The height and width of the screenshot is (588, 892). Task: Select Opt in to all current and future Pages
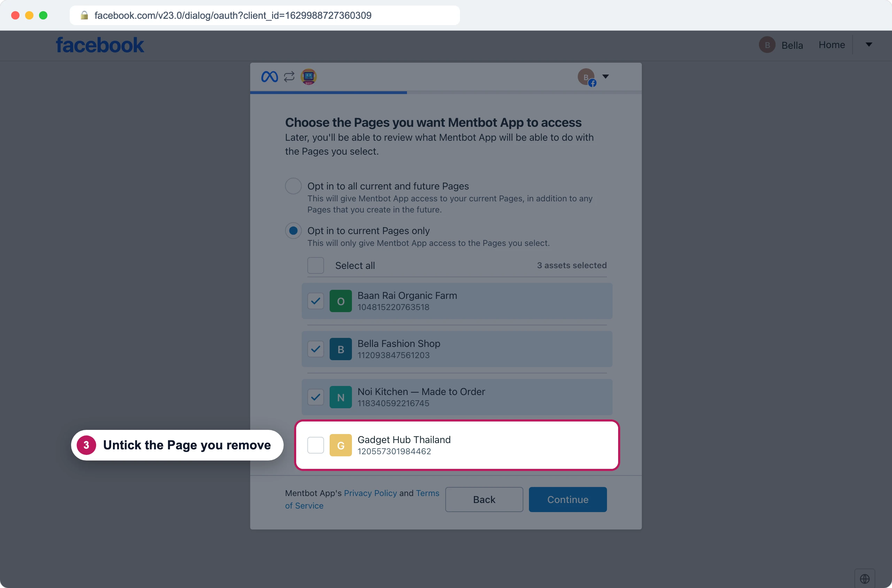293,186
